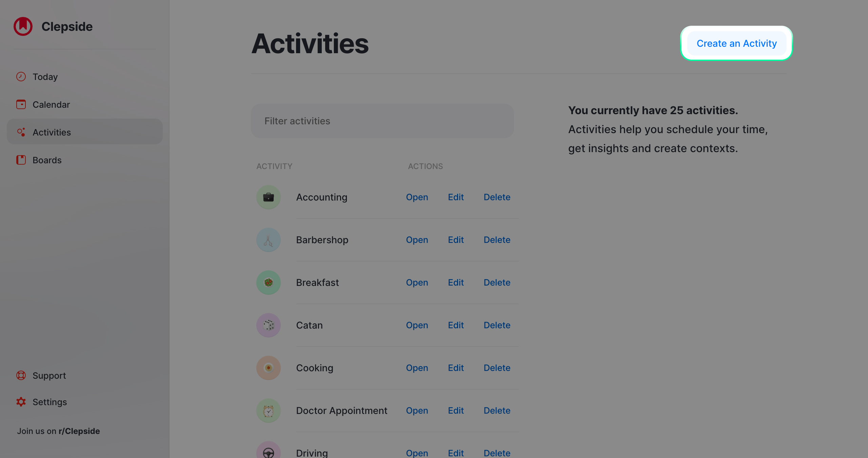Open the Breakfast activity
Image resolution: width=868 pixels, height=458 pixels.
(x=417, y=282)
